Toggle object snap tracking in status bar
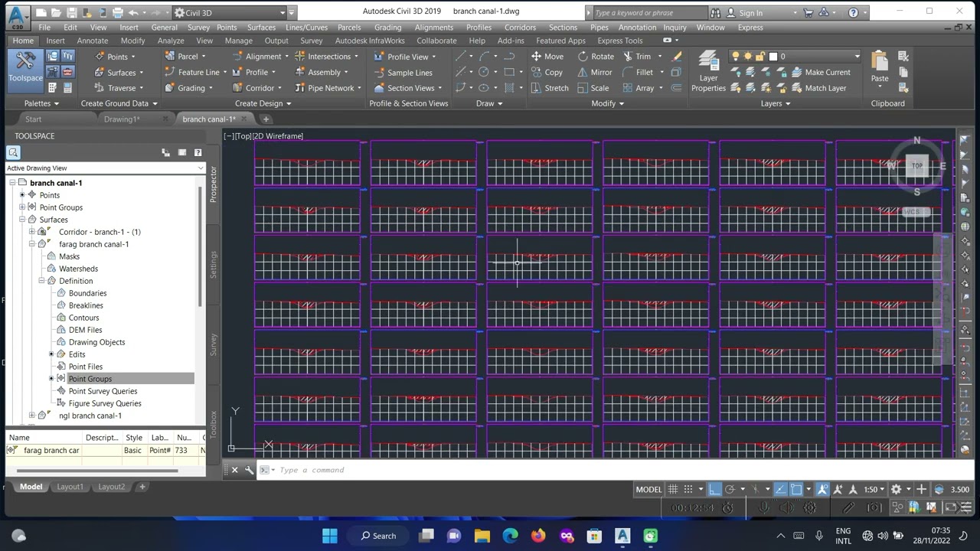This screenshot has height=551, width=980. tap(780, 490)
